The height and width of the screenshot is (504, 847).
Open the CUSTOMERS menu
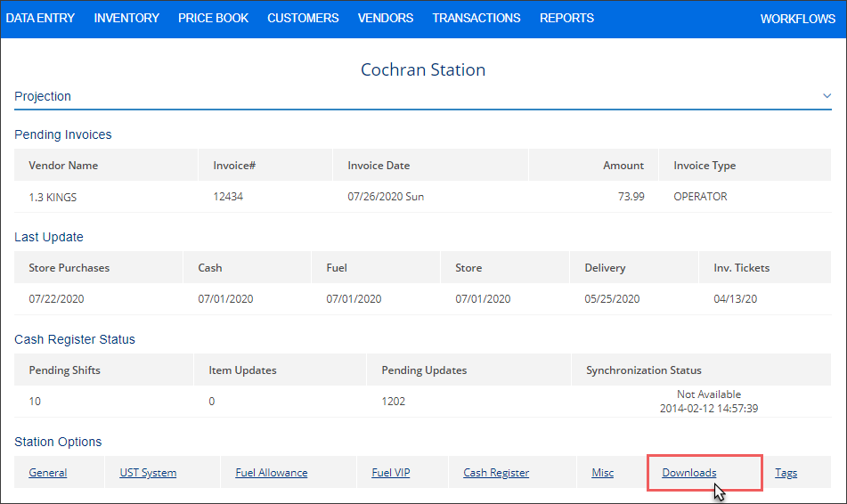click(303, 19)
